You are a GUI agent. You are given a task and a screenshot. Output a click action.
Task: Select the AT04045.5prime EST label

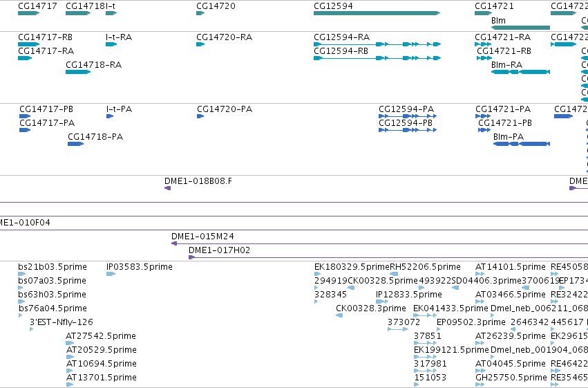click(511, 364)
